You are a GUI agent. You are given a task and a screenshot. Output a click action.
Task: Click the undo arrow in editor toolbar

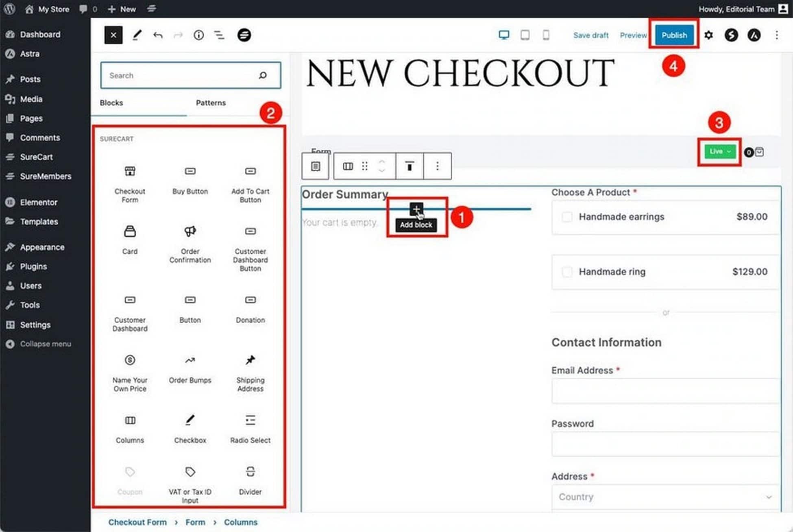pos(158,35)
